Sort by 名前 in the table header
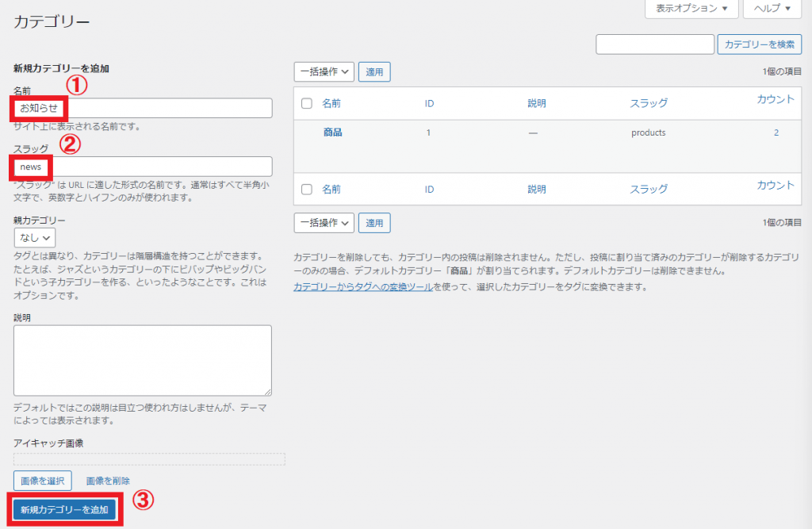 pos(331,103)
